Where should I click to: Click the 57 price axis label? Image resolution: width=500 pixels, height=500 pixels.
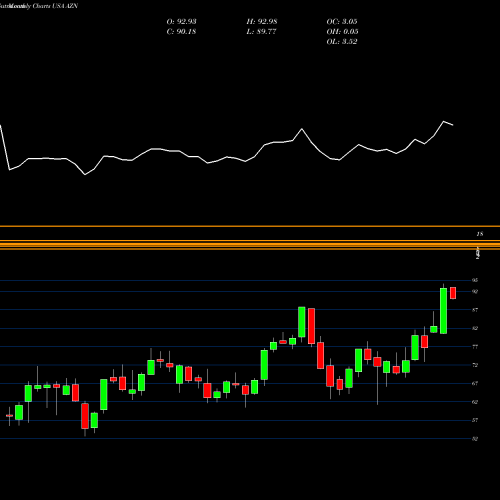(475, 420)
